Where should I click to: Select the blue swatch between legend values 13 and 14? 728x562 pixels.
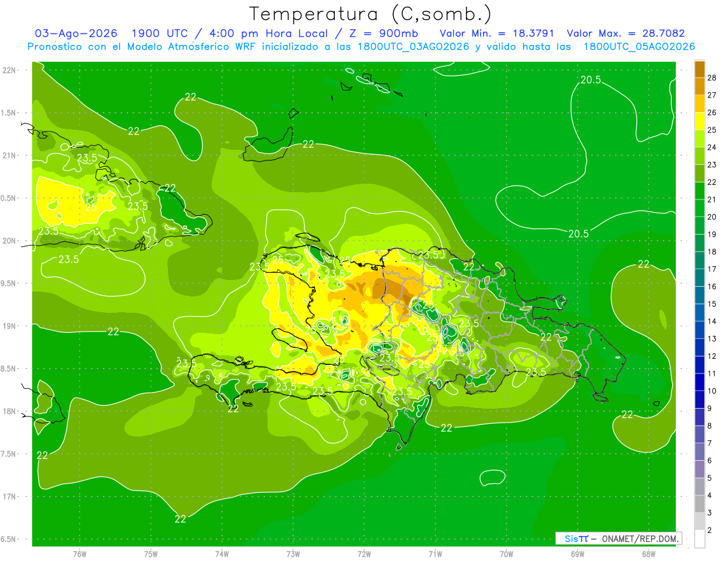click(700, 330)
